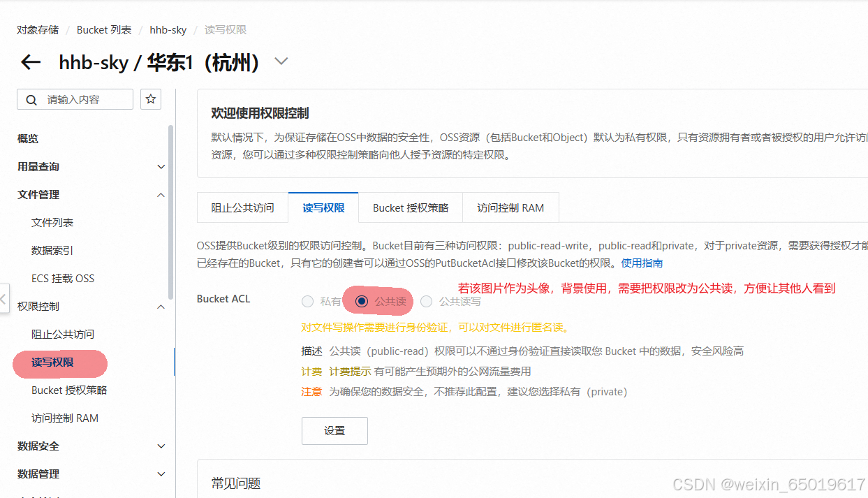
Task: Switch to the 访问控制 RAM tab
Action: click(x=510, y=207)
